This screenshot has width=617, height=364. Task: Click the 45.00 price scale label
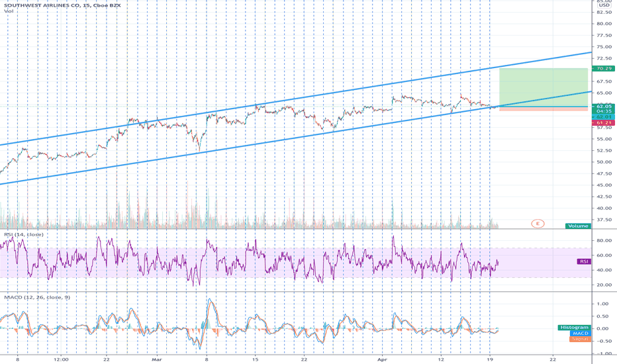pos(604,185)
